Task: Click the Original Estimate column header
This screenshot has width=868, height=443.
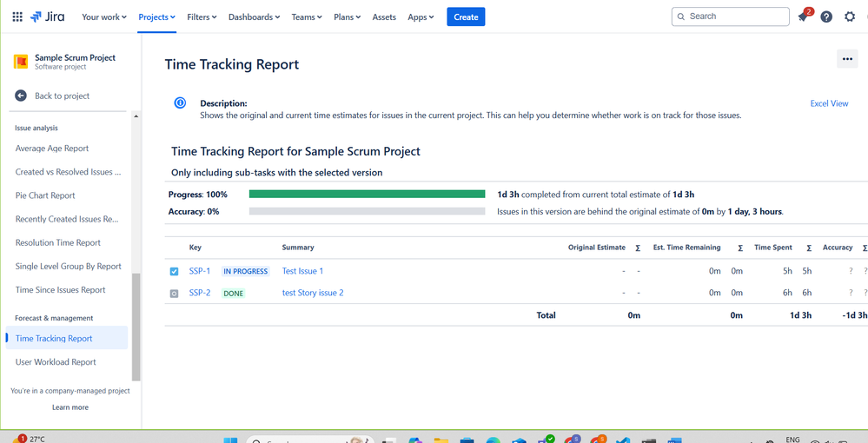Action: tap(597, 248)
